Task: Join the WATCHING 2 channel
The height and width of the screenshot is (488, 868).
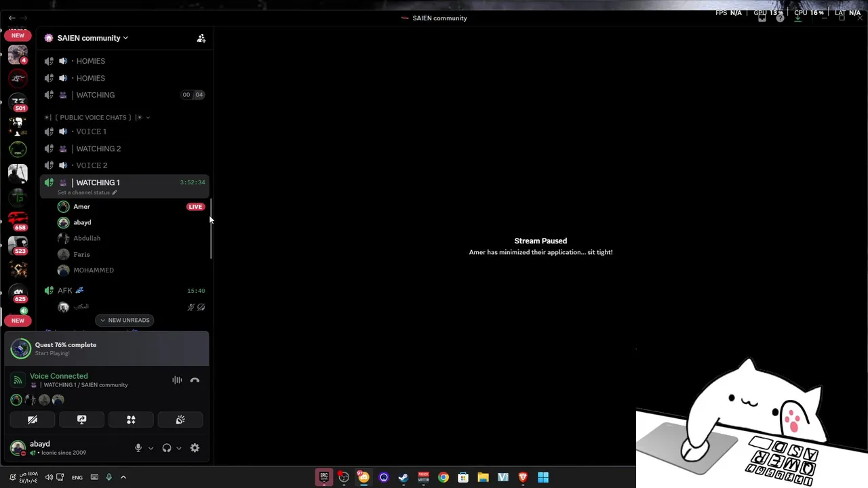Action: (124, 148)
